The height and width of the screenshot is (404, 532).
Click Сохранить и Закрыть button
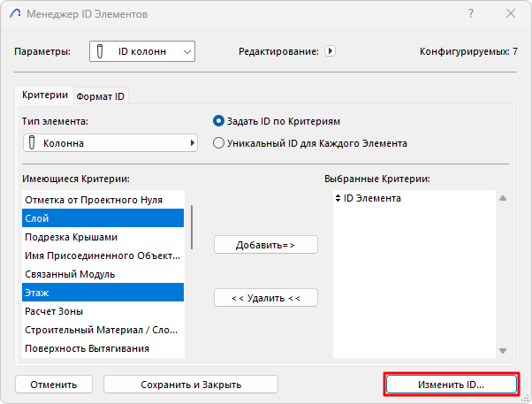[x=191, y=385]
